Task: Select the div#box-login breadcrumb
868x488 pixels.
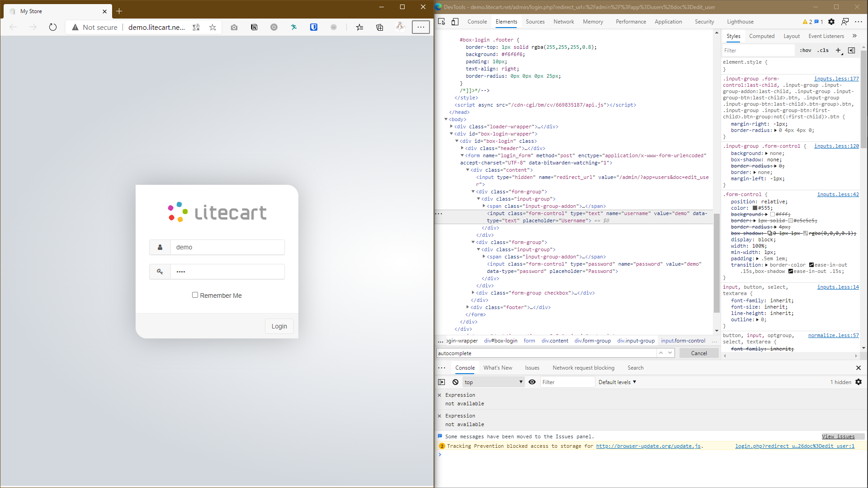Action: pos(500,341)
